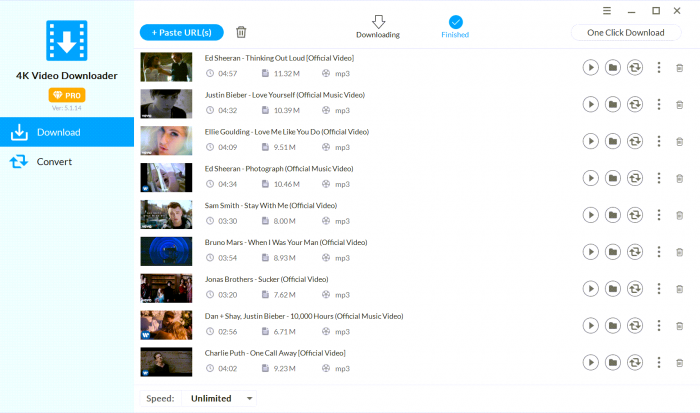Click trash icon next to Paste URL(s)

coord(241,32)
